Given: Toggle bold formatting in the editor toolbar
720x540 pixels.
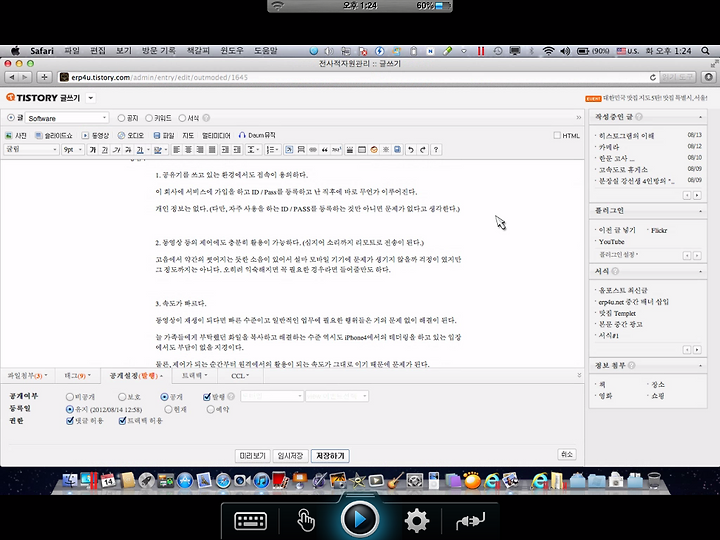Looking at the screenshot, I should (x=93, y=150).
